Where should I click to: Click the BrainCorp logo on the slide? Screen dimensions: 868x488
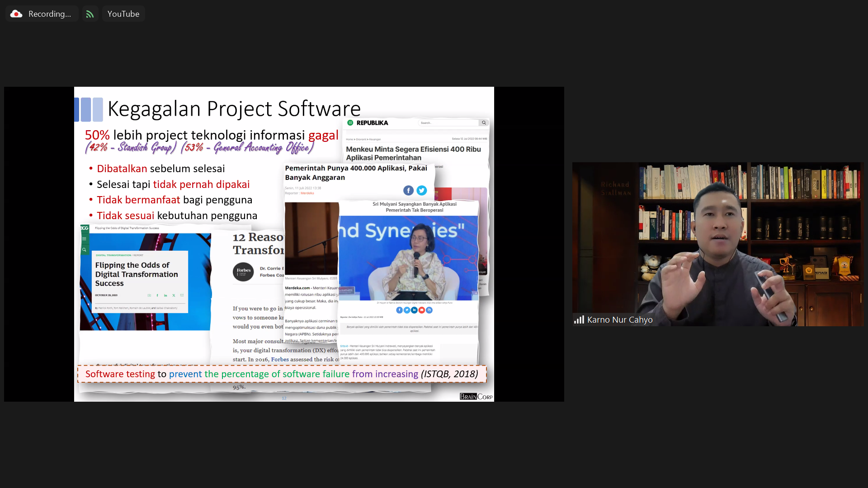[x=476, y=396]
